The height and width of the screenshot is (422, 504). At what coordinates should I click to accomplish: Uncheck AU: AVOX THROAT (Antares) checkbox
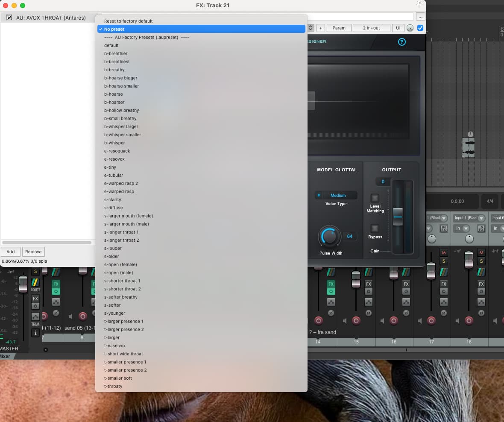[9, 18]
